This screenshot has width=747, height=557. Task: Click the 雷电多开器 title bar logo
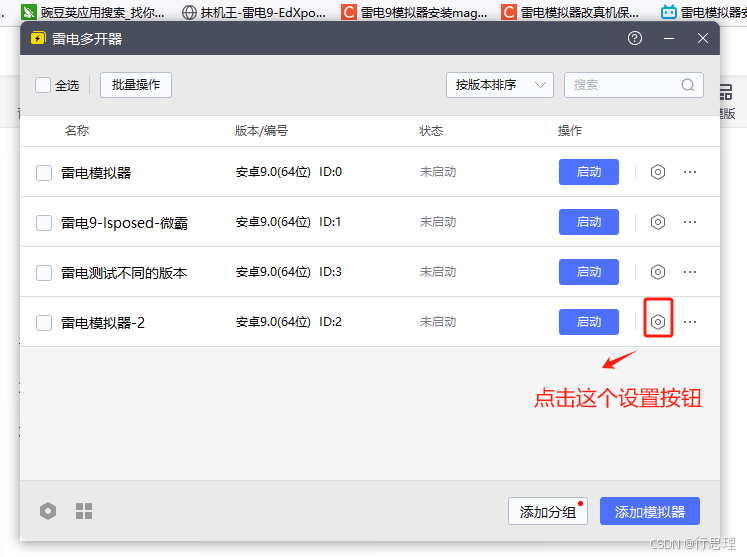coord(38,38)
